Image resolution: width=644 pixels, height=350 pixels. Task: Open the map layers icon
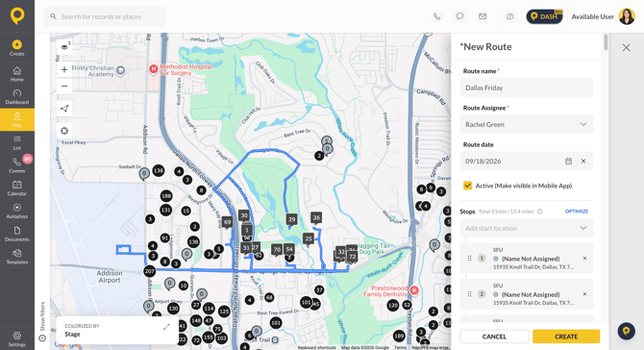(64, 47)
